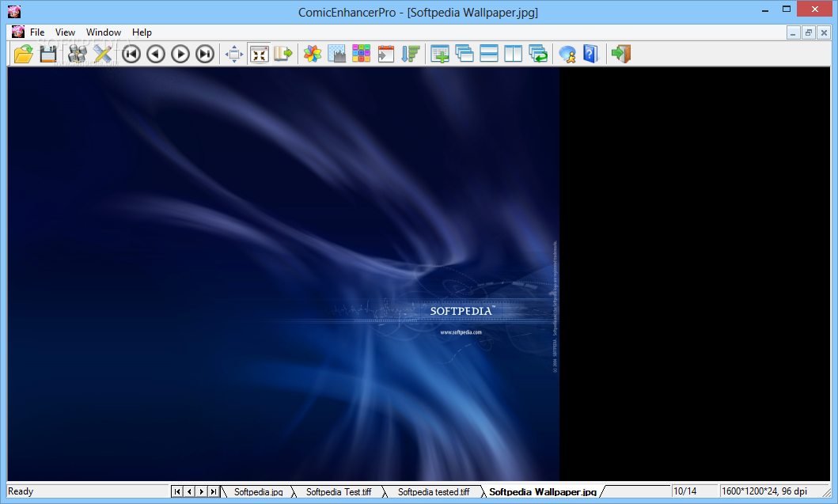The width and height of the screenshot is (838, 504).
Task: Open the View menu
Action: 65,32
